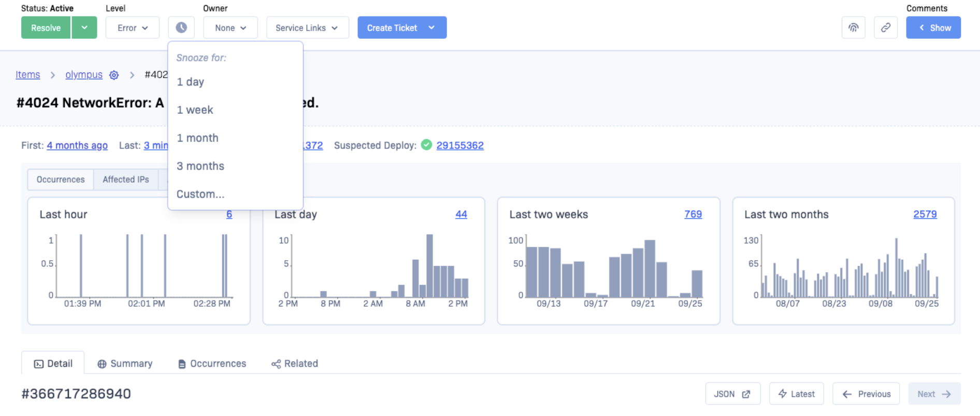Open JSON in external window
The image size is (980, 416).
[732, 394]
